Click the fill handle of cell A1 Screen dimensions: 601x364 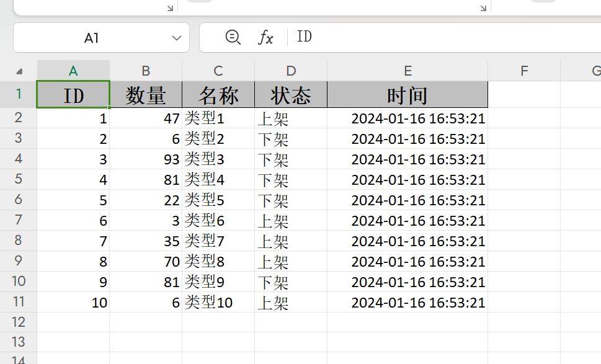(x=110, y=108)
